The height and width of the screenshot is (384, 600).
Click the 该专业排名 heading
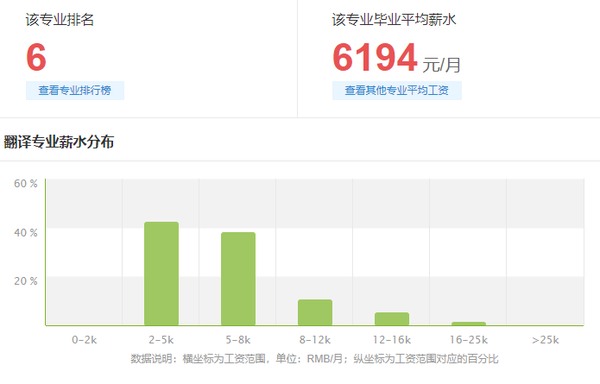pyautogui.click(x=60, y=20)
